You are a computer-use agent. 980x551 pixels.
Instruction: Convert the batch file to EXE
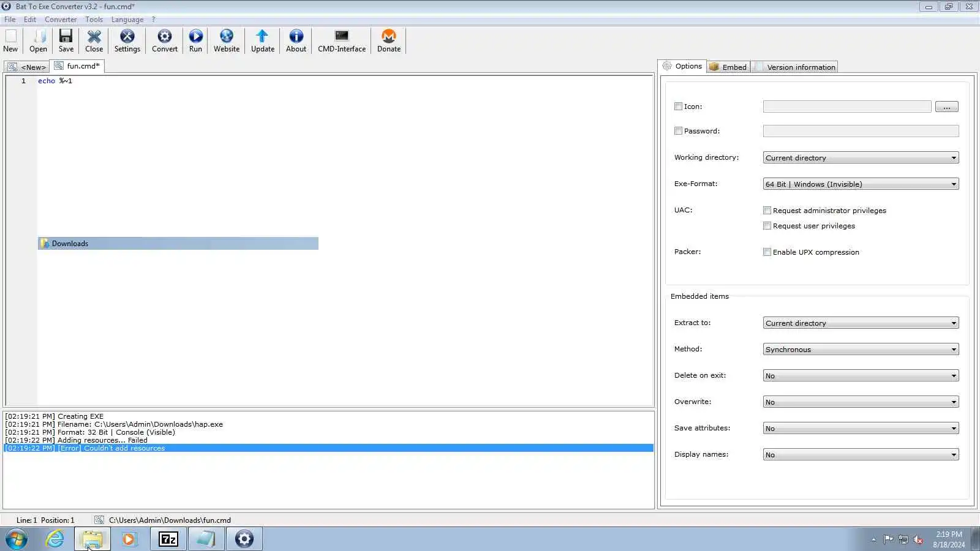click(165, 41)
